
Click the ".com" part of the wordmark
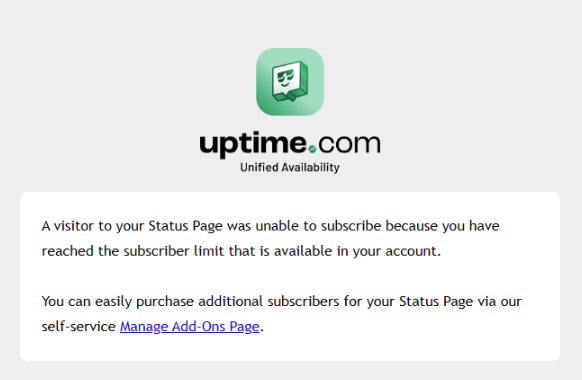[x=344, y=144]
